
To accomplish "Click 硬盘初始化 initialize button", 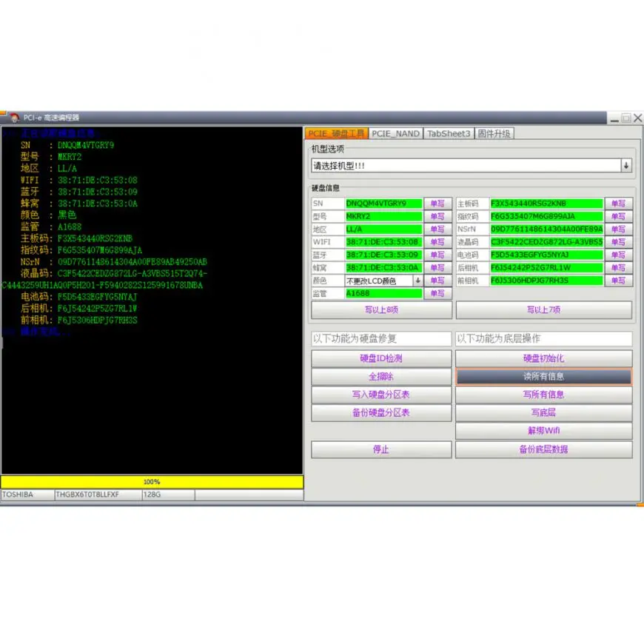I will (544, 358).
